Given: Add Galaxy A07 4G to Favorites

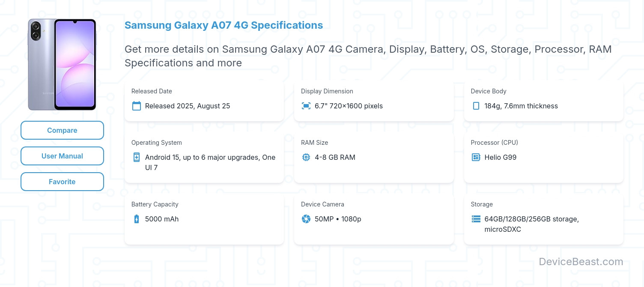Looking at the screenshot, I should pos(62,182).
